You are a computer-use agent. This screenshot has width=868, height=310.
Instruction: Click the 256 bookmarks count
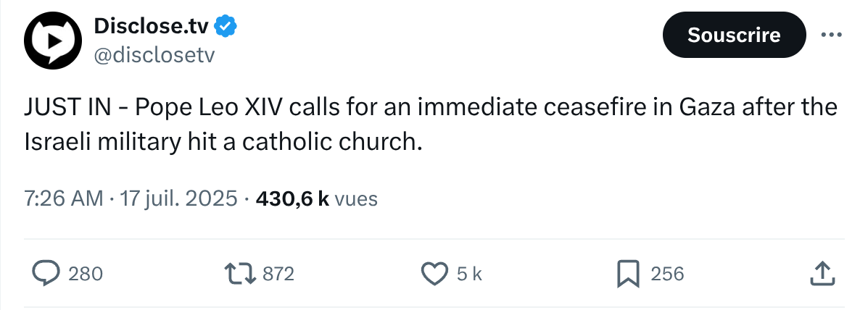667,274
